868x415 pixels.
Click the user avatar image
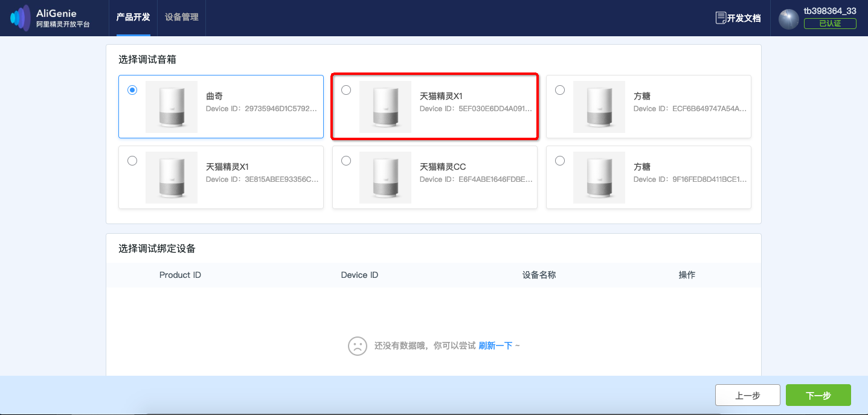(x=789, y=19)
